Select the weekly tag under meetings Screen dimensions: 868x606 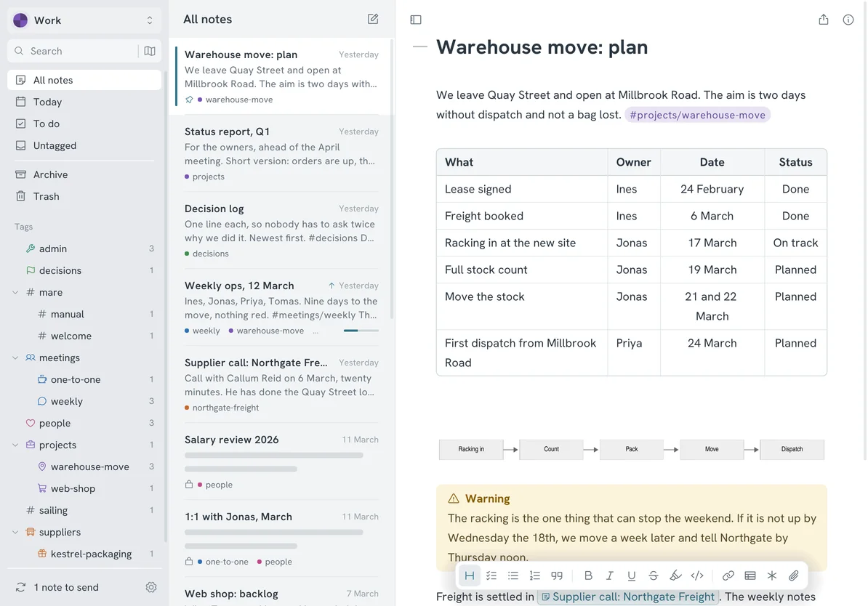(x=84, y=401)
